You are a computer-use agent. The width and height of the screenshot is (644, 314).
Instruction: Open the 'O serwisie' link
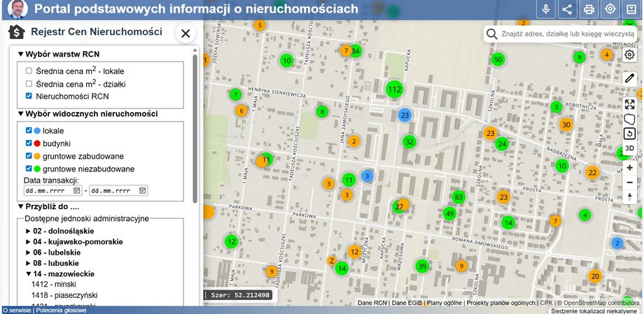coord(16,310)
